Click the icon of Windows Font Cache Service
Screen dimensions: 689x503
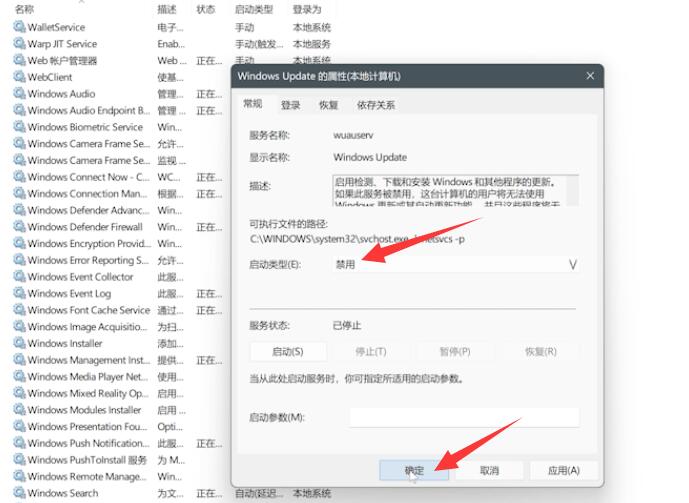pyautogui.click(x=19, y=310)
